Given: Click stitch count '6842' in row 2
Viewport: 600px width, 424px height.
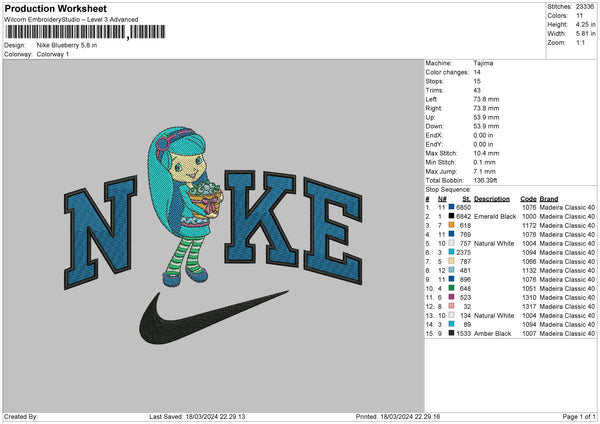Looking at the screenshot, I should (463, 216).
